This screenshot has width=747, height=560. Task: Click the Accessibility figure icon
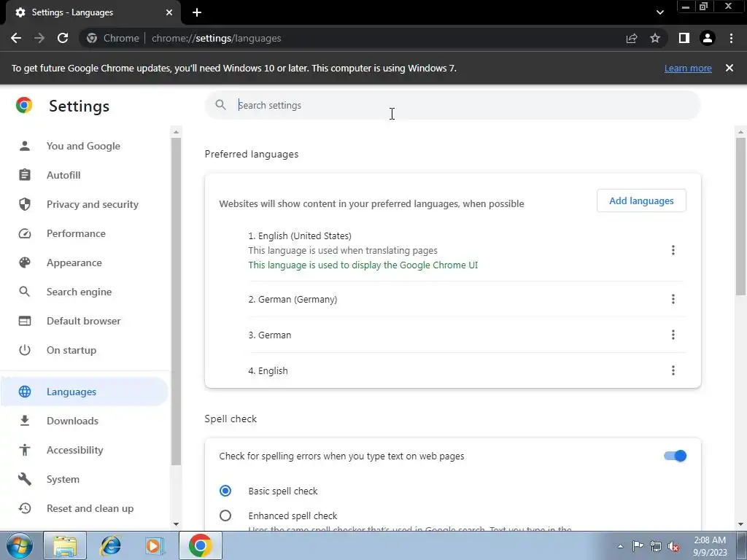coord(25,449)
